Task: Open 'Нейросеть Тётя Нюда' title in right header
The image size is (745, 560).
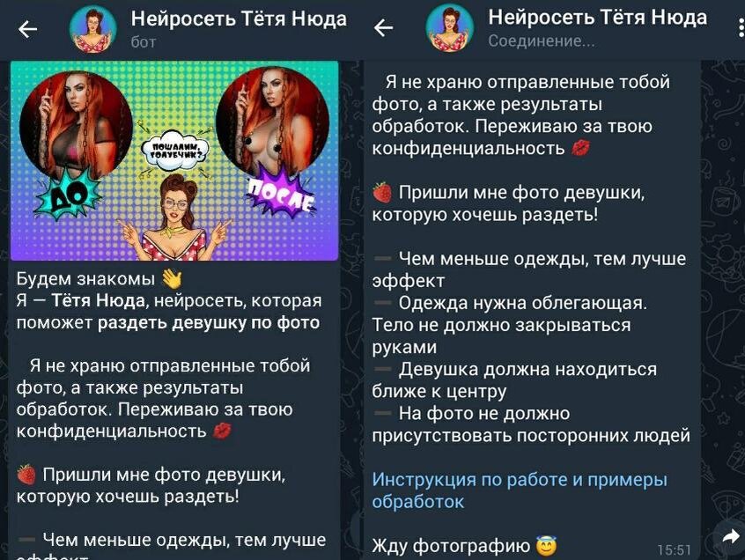Action: [598, 17]
